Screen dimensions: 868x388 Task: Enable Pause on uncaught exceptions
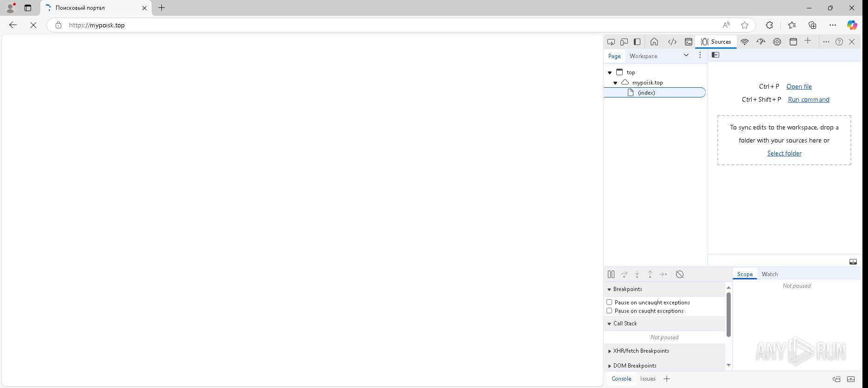coord(609,302)
